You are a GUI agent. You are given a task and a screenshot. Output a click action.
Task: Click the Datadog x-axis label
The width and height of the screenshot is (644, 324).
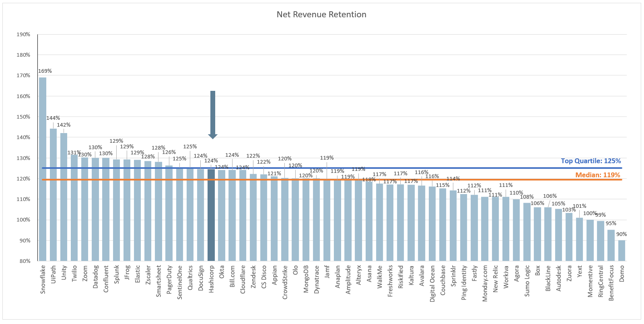point(95,277)
